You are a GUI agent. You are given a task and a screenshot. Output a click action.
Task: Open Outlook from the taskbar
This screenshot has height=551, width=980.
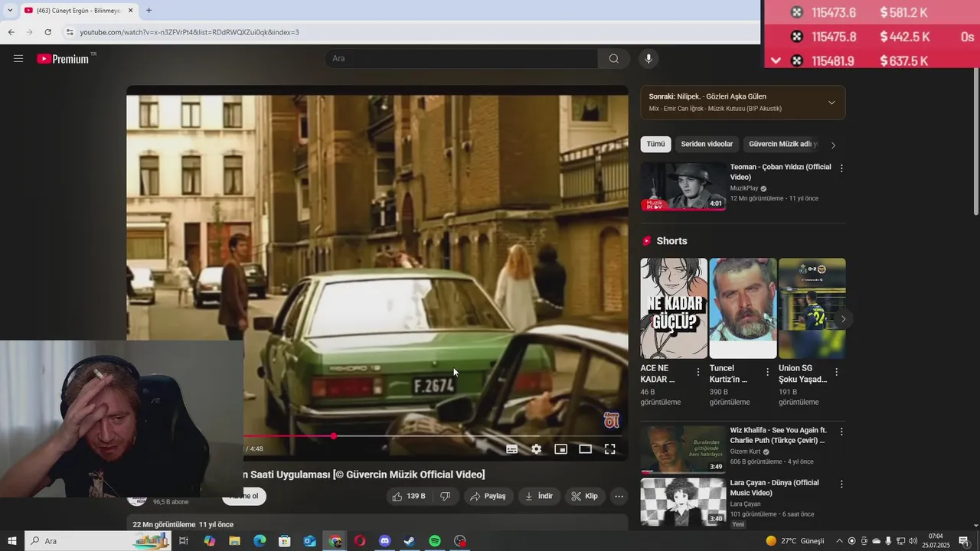pyautogui.click(x=309, y=541)
